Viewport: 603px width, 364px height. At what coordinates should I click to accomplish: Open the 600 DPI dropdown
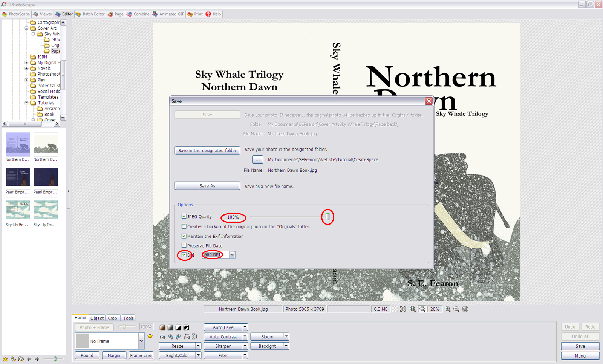231,255
